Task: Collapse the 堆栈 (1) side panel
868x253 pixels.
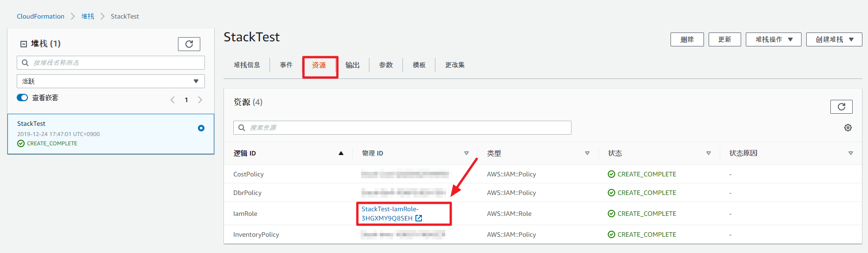Action: pos(24,44)
